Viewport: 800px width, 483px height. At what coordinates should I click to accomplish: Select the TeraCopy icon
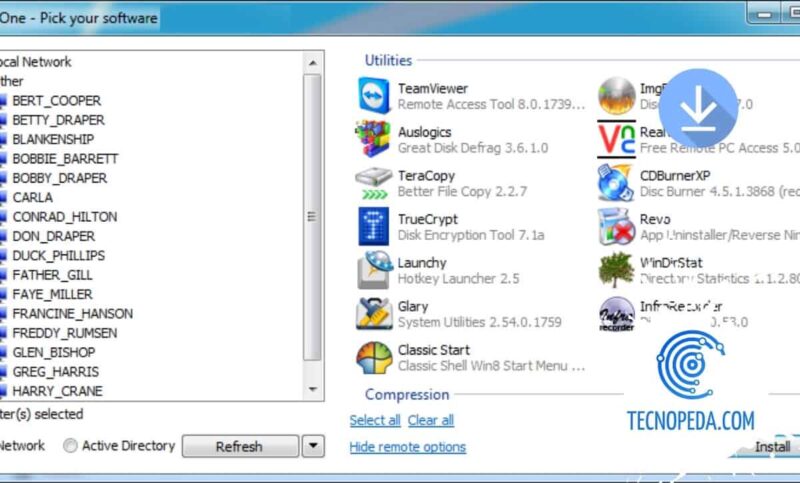pyautogui.click(x=374, y=184)
